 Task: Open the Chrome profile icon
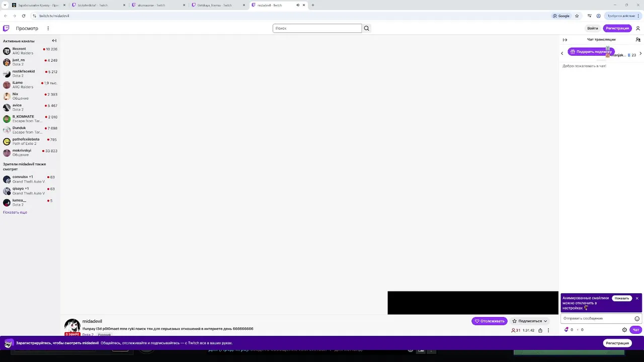tap(598, 16)
